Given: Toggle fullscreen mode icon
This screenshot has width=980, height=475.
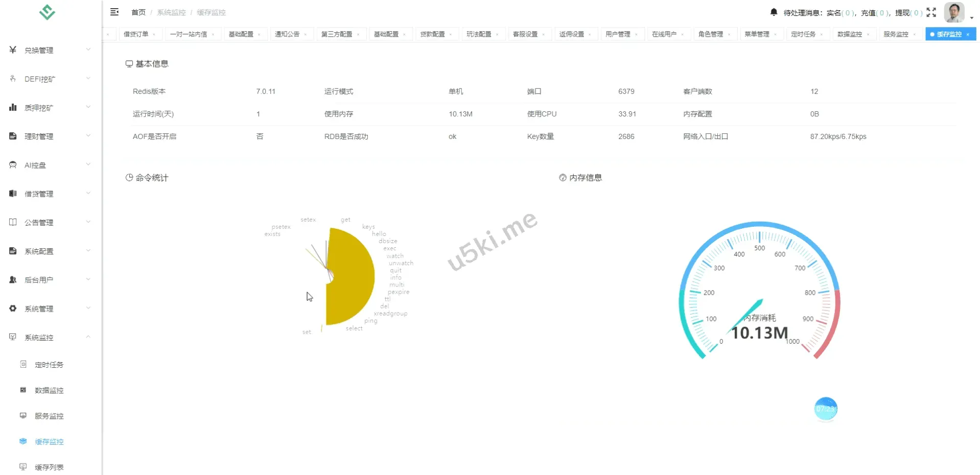Looking at the screenshot, I should click(931, 12).
